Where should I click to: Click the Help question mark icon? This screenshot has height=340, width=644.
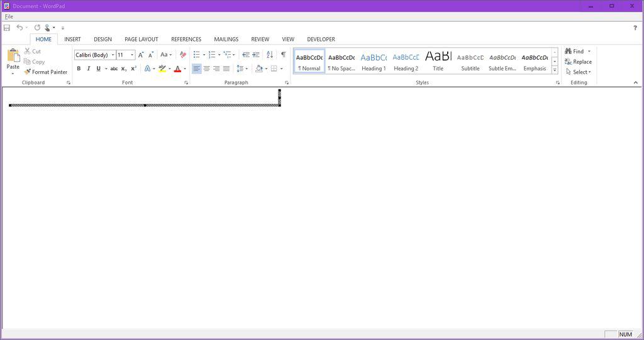tap(635, 28)
